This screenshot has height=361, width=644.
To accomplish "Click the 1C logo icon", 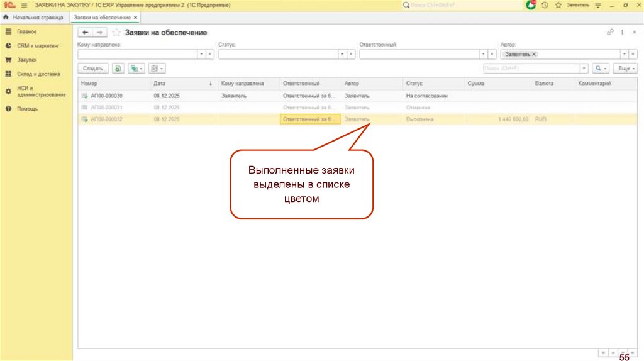I will coord(9,5).
